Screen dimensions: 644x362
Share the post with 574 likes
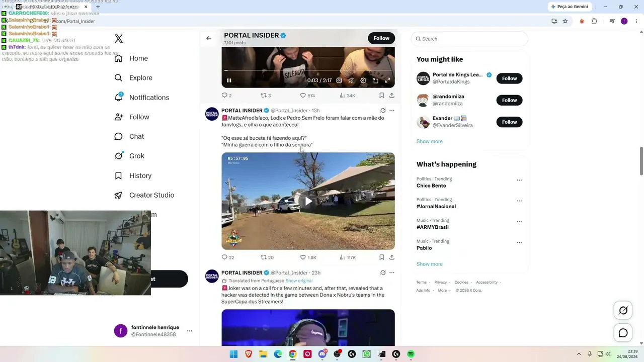coord(392,96)
